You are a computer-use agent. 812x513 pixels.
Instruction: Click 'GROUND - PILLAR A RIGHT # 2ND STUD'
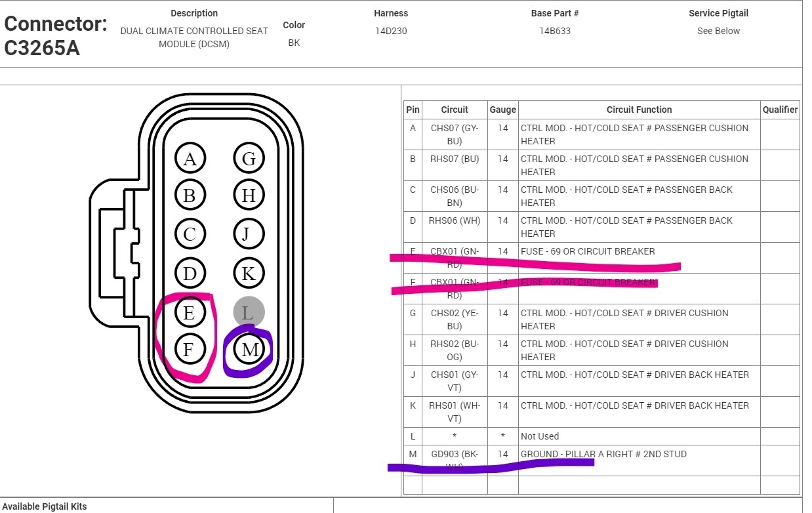click(603, 454)
